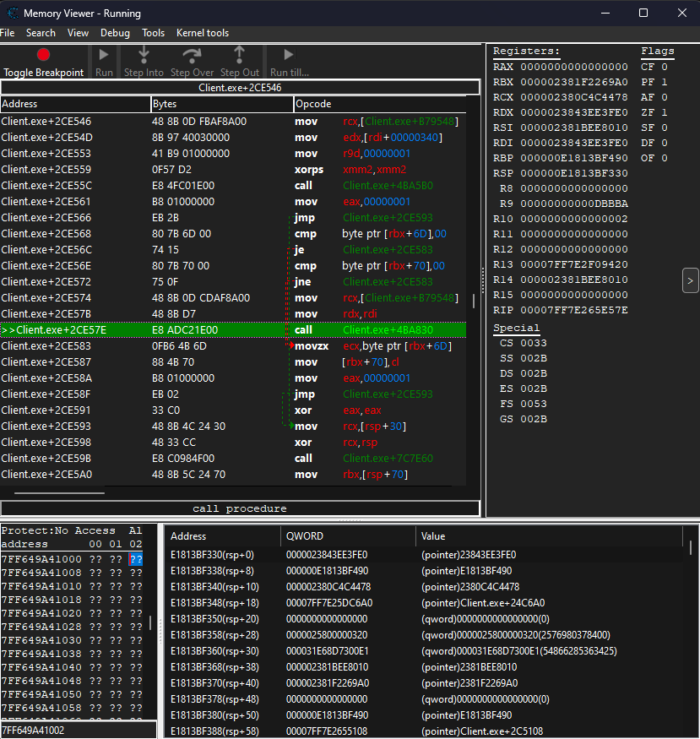The height and width of the screenshot is (739, 700).
Task: Click the Address column header in disassembler
Action: (75, 104)
